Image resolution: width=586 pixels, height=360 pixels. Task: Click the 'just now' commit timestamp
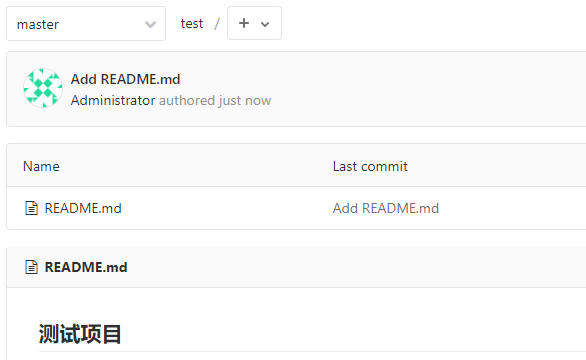tap(245, 100)
